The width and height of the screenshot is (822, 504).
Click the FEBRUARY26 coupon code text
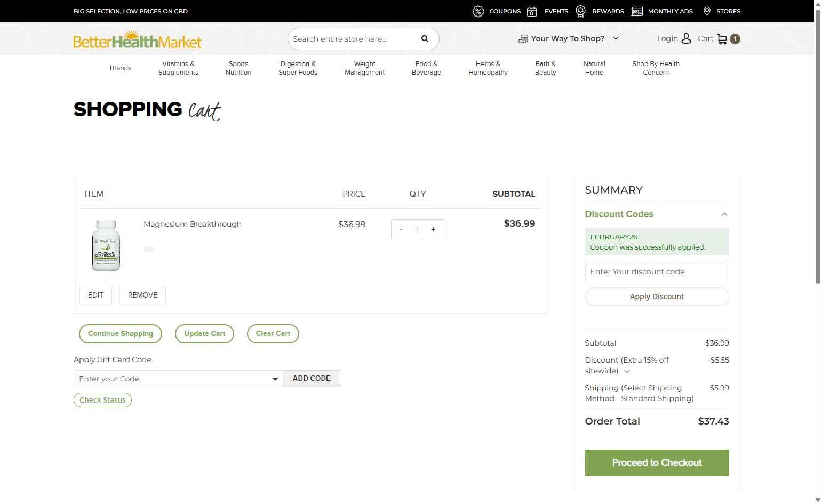[613, 237]
